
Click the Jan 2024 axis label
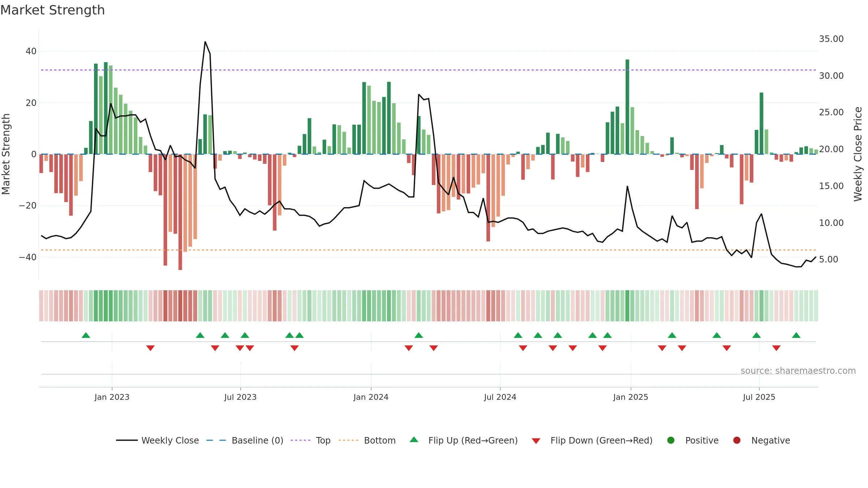tap(371, 397)
